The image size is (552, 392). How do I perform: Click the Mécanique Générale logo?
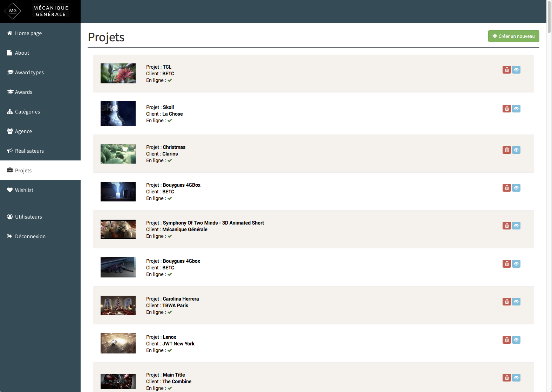pos(37,11)
